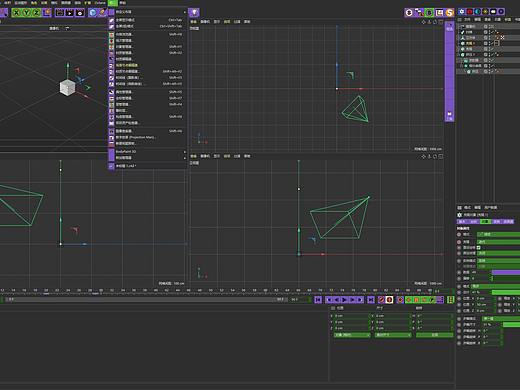Click the checkbox in attribute panel
520x390 pixels.
tap(479, 248)
